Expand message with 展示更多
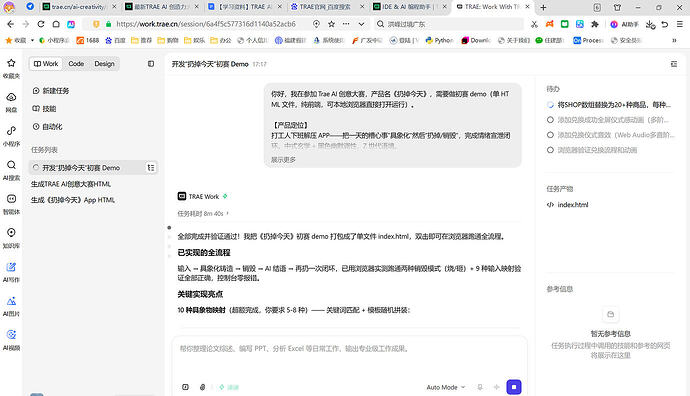The height and width of the screenshot is (396, 690). pos(283,160)
